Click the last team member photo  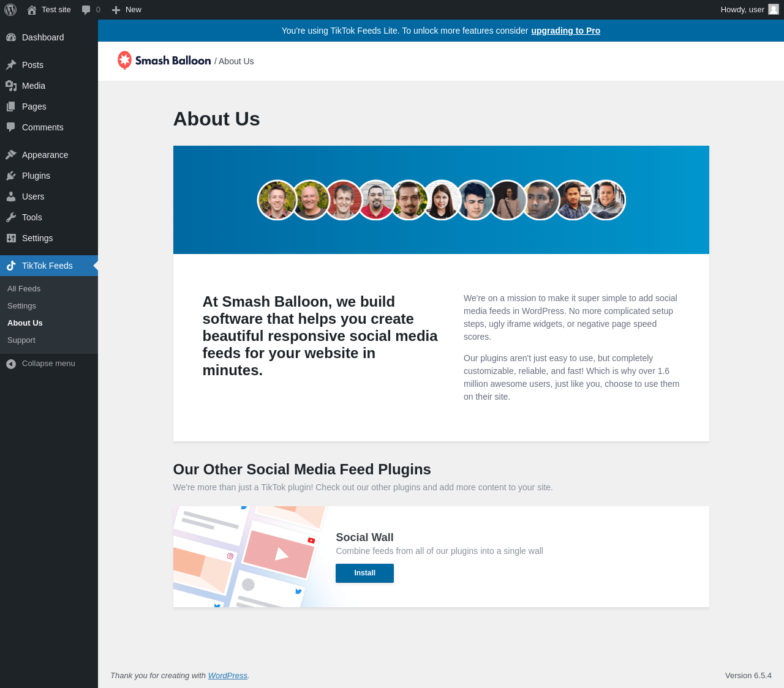606,200
